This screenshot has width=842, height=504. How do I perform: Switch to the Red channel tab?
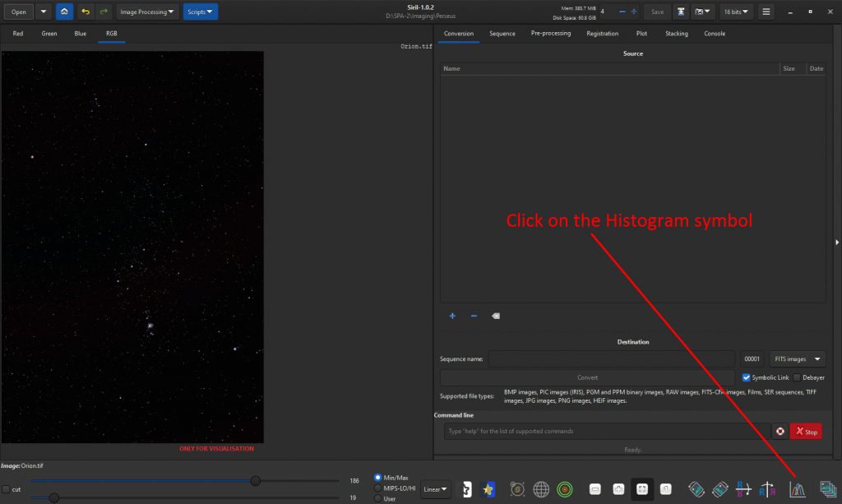pyautogui.click(x=18, y=33)
